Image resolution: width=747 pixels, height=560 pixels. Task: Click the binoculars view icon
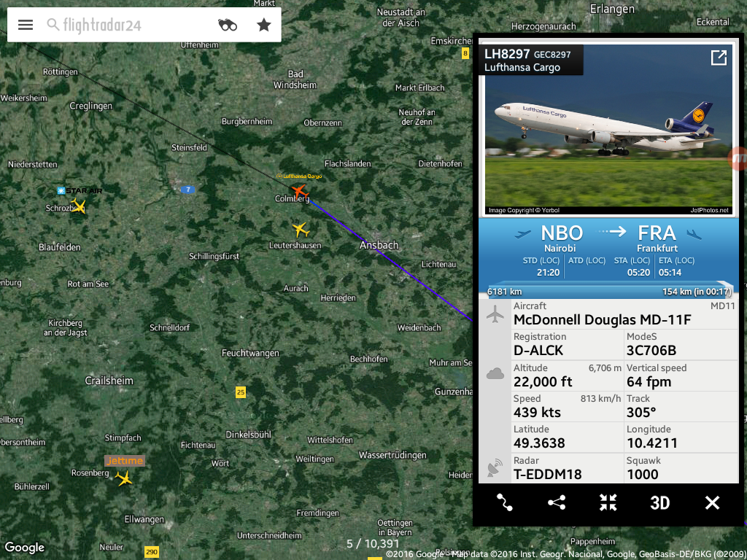tap(228, 25)
